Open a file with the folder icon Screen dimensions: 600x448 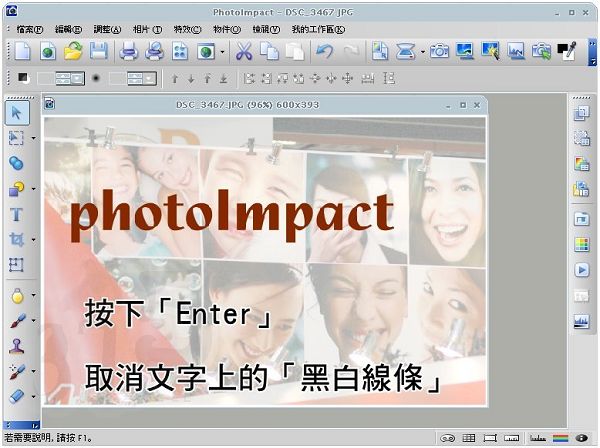73,51
